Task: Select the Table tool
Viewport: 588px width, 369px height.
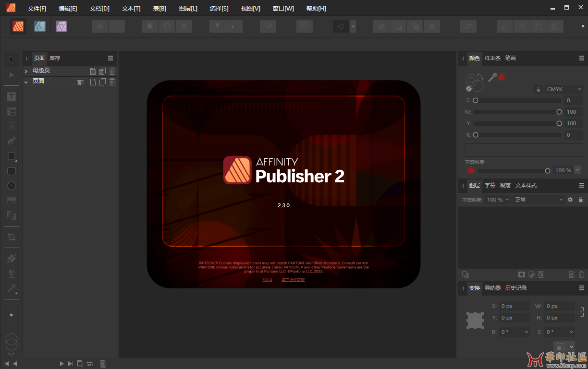Action: [x=12, y=111]
